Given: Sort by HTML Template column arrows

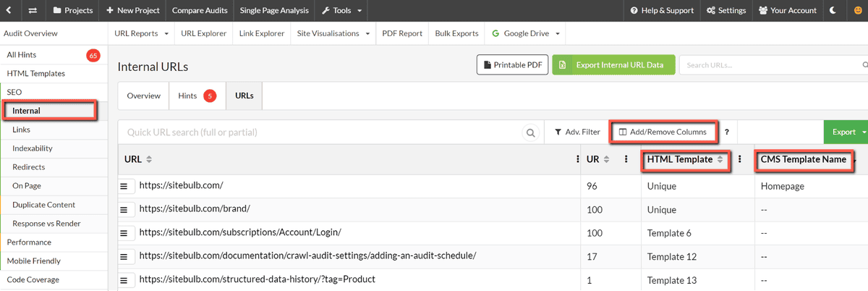Looking at the screenshot, I should point(720,159).
